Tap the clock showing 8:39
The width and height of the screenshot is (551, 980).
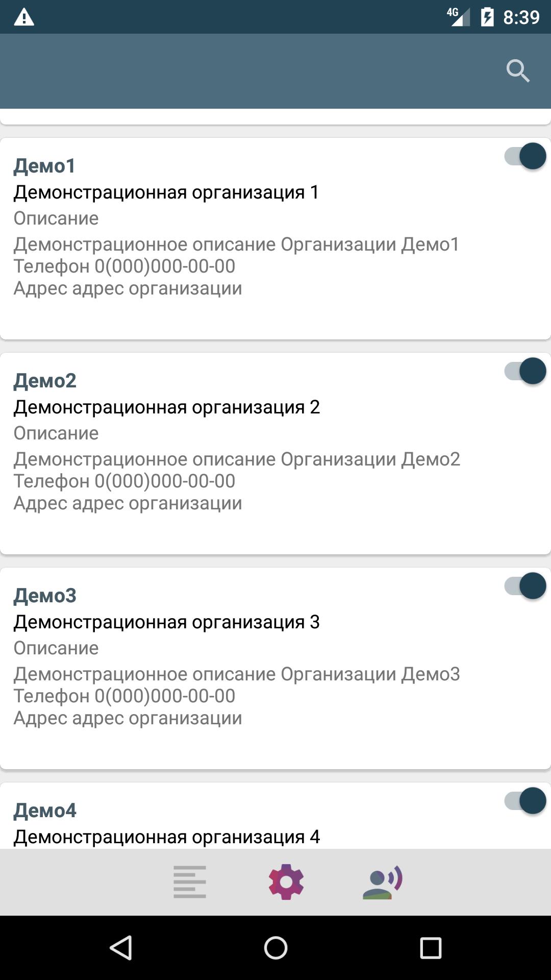point(521,17)
